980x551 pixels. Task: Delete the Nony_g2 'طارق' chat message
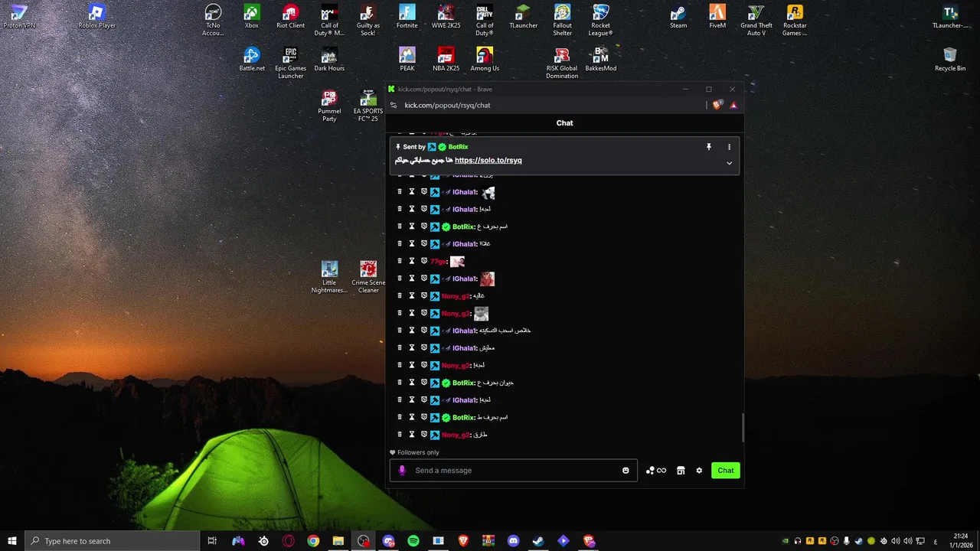coord(400,435)
